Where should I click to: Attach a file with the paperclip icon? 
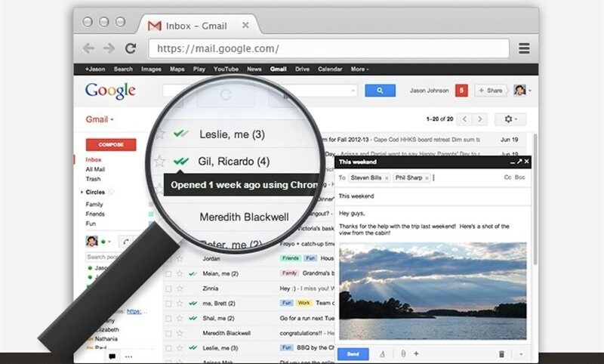(x=403, y=353)
